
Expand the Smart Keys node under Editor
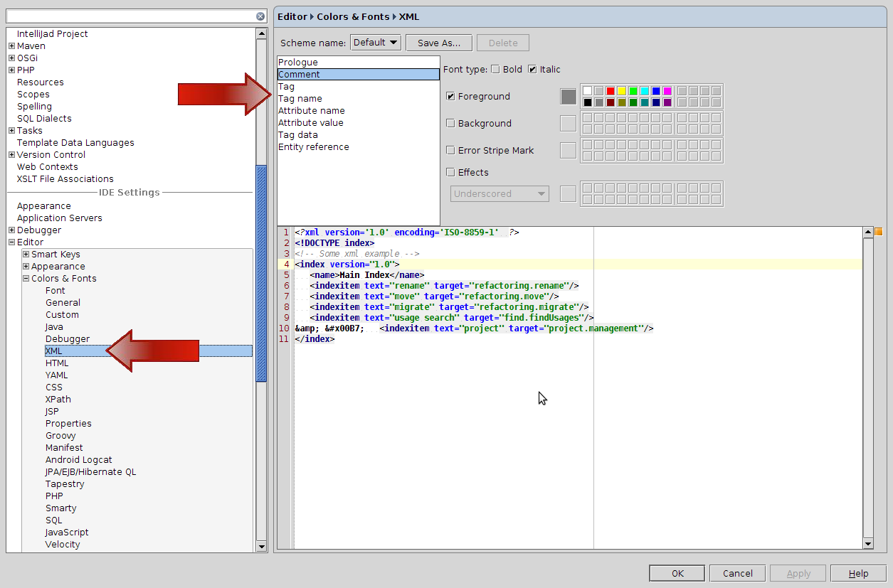(x=26, y=255)
